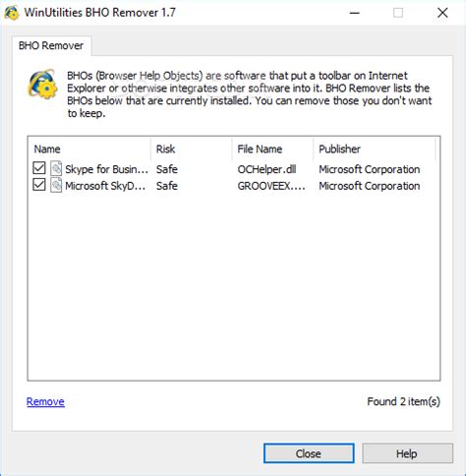The image size is (466, 476).
Task: Open Help with the Help button
Action: coord(407,453)
